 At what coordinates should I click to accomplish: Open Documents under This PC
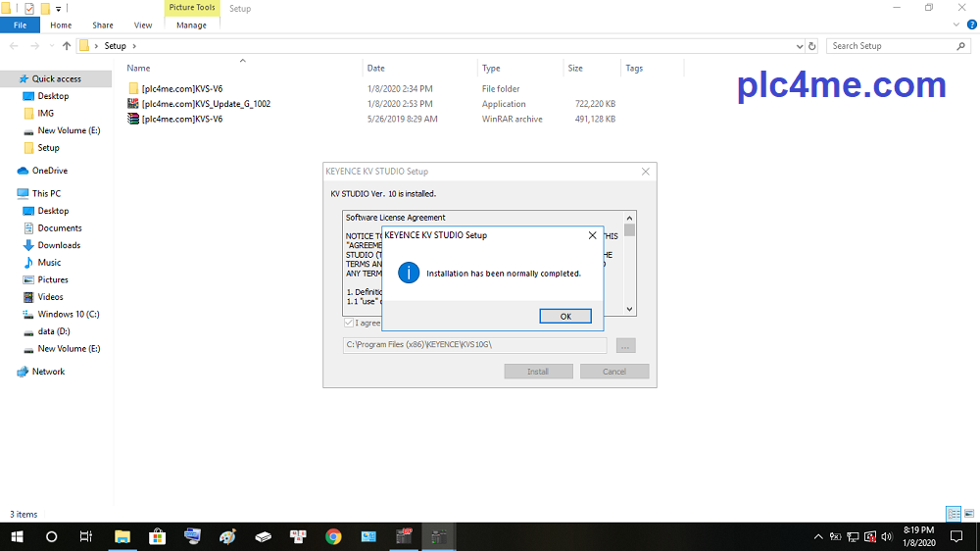[x=60, y=227]
